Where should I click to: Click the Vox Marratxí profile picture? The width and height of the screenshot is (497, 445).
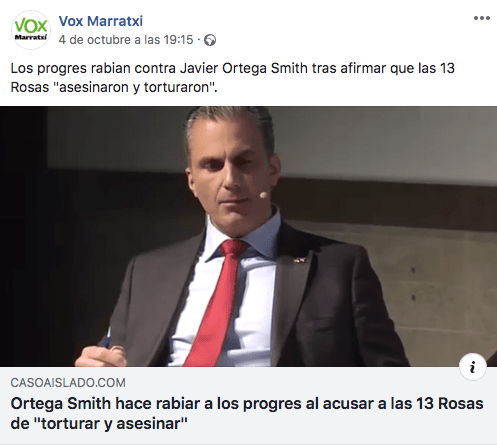pos(31,30)
